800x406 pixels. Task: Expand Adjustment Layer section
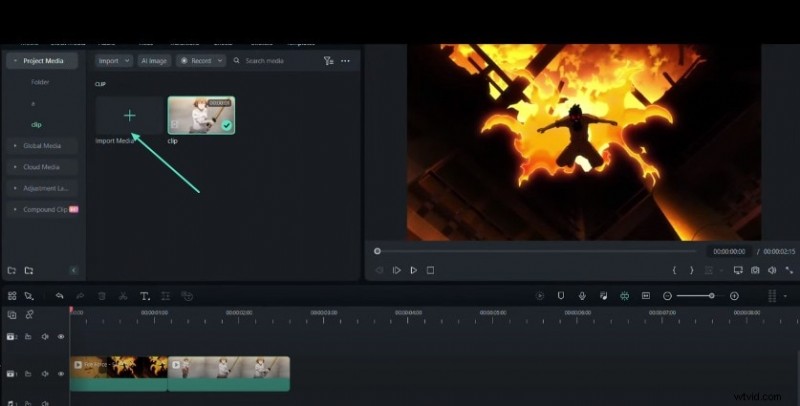pyautogui.click(x=15, y=188)
